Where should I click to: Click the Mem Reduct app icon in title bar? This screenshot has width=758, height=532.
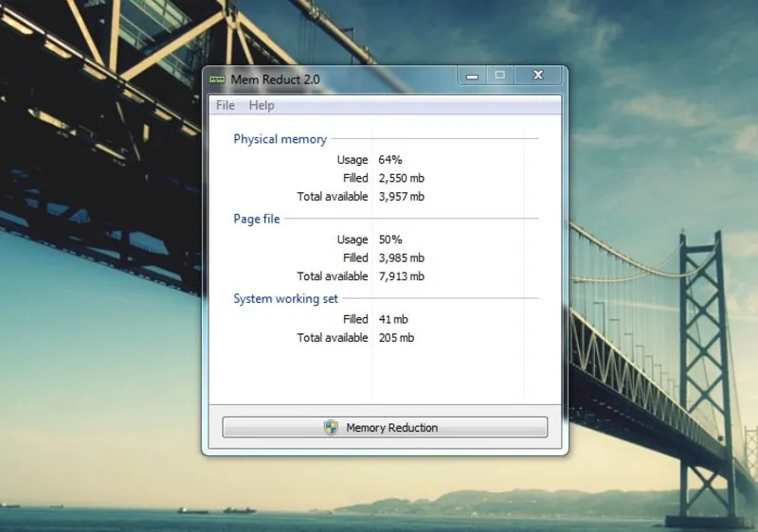(218, 80)
